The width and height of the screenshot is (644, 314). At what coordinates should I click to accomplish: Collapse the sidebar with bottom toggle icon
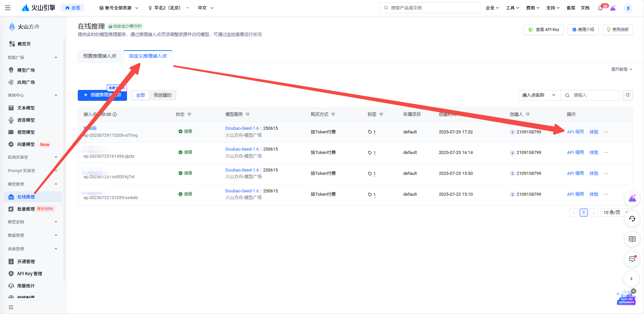click(11, 307)
